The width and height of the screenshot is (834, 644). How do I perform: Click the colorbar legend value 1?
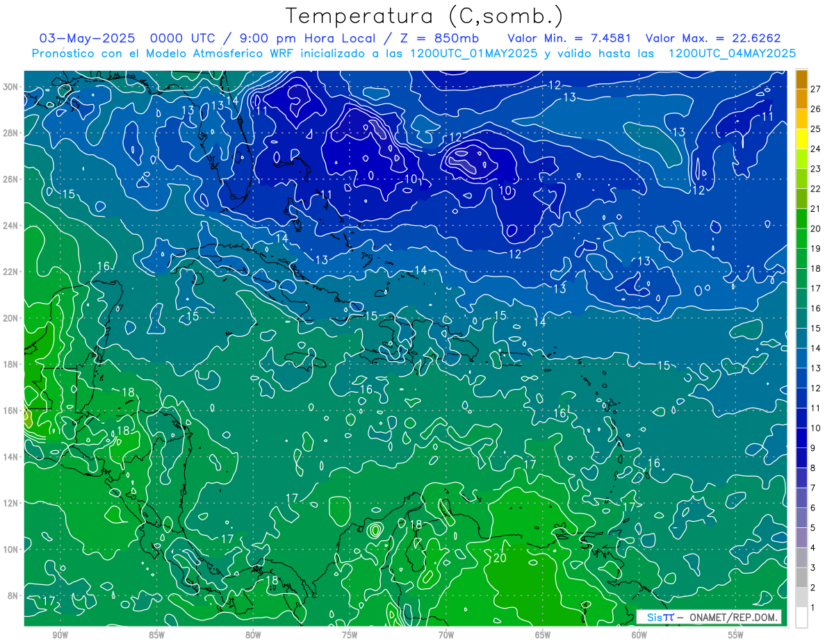point(813,609)
